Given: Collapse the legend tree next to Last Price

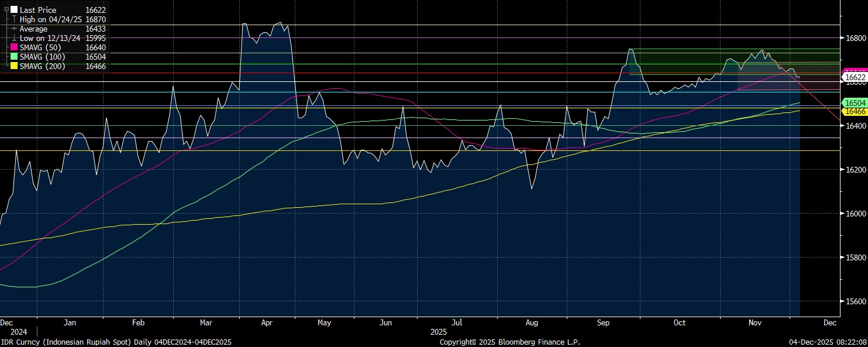Looking at the screenshot, I should pyautogui.click(x=6, y=10).
